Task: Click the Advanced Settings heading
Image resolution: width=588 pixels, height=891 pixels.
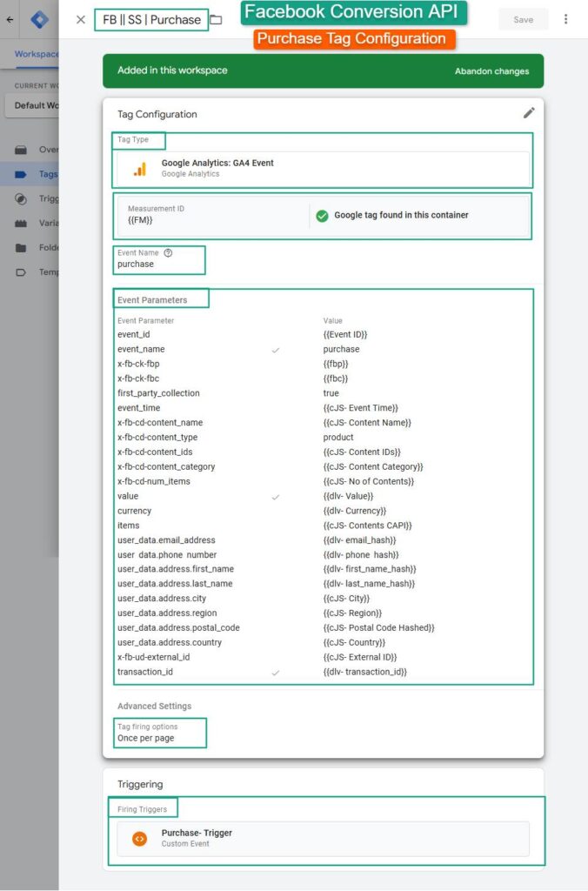Action: [155, 706]
